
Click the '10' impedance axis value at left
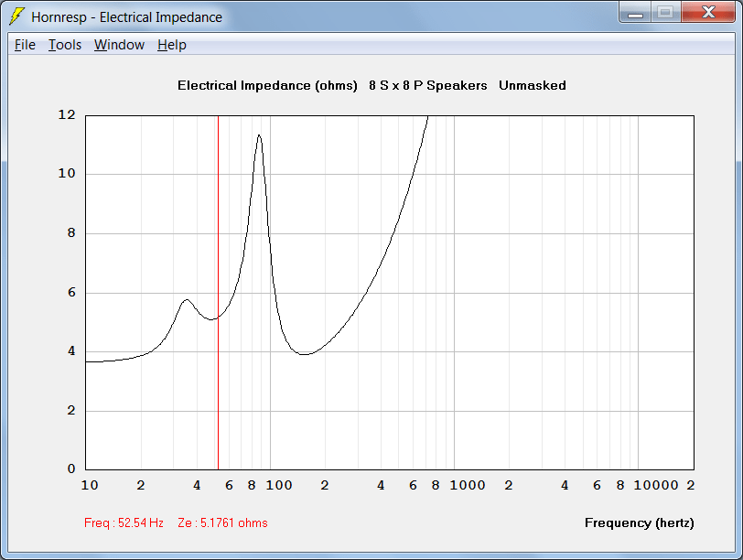[x=66, y=174]
